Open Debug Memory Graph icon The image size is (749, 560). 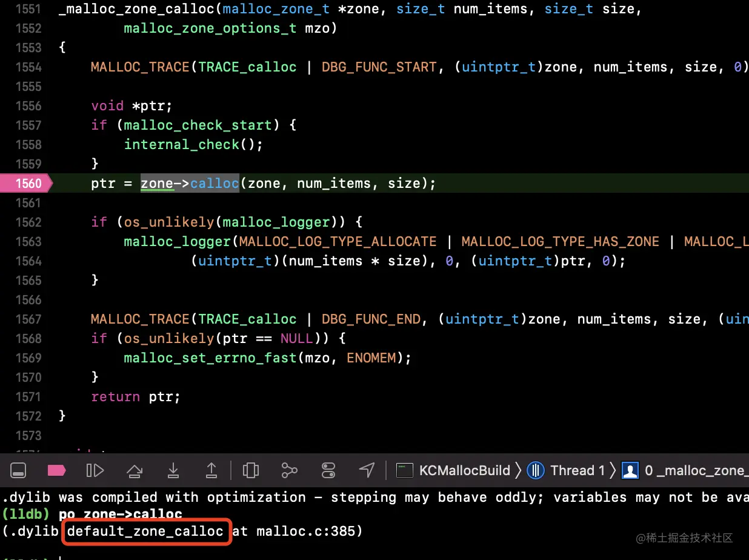tap(290, 470)
